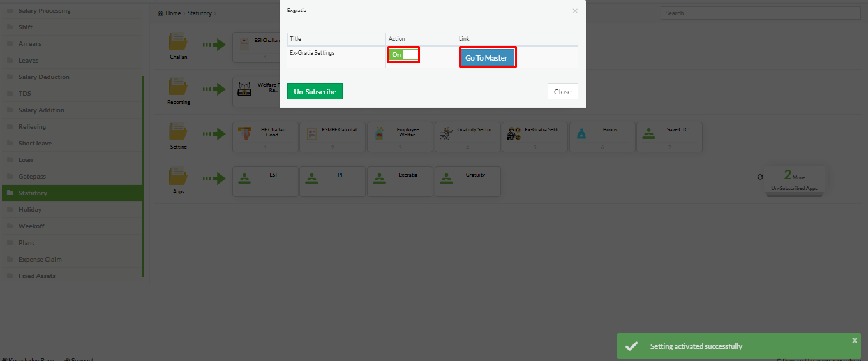Open the Bonus setting tile
868x361 pixels.
(602, 137)
